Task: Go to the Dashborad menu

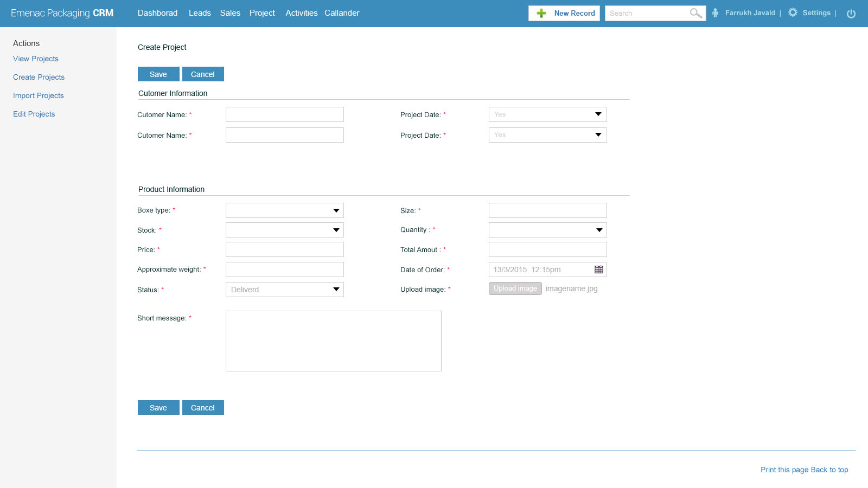Action: (157, 13)
